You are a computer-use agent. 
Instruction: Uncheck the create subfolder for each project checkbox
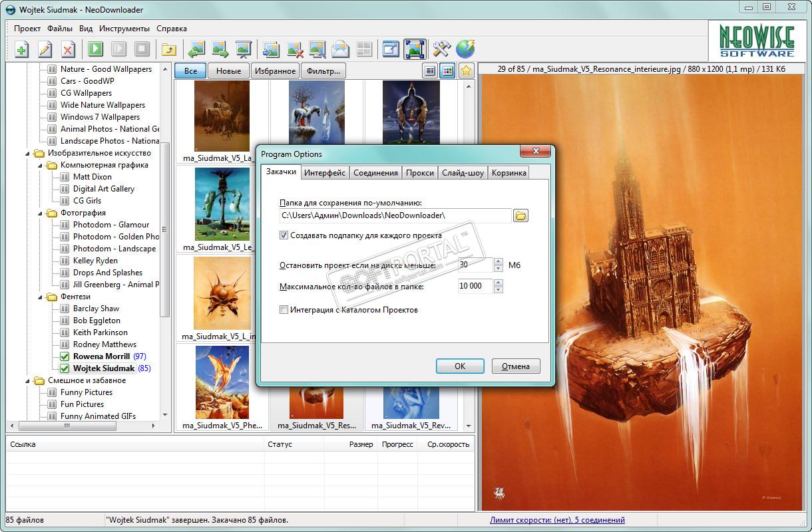click(284, 235)
